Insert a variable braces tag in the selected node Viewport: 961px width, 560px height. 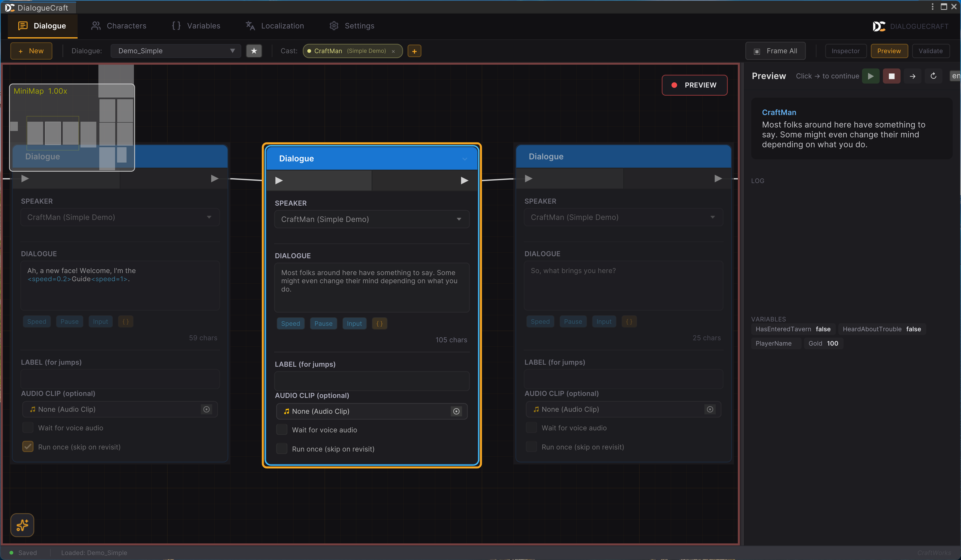click(379, 323)
